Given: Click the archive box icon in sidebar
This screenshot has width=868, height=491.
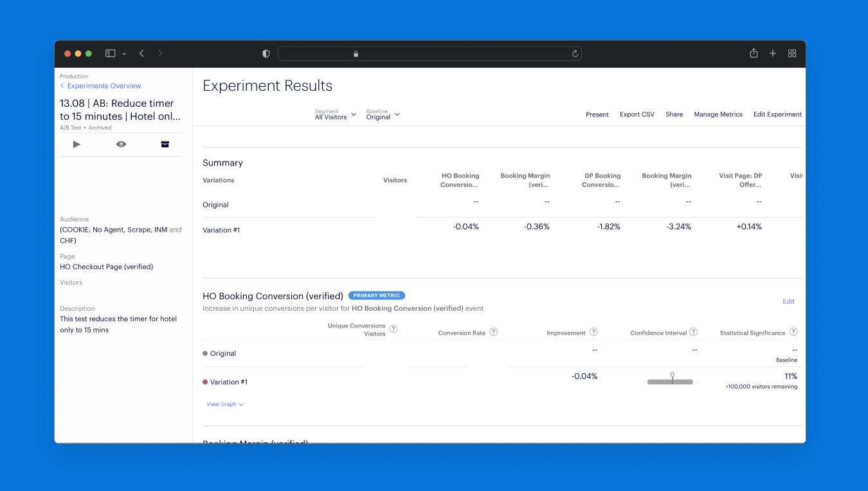Looking at the screenshot, I should (x=165, y=144).
